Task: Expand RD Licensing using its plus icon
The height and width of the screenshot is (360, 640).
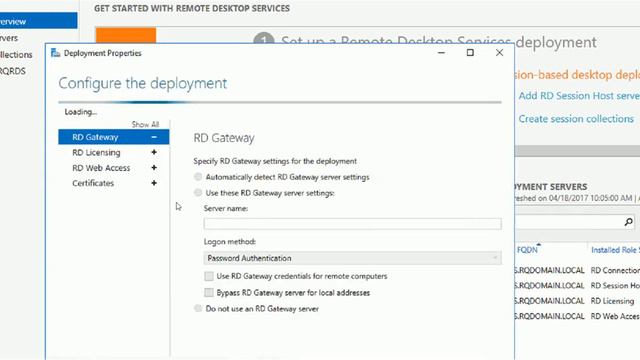Action: click(154, 152)
